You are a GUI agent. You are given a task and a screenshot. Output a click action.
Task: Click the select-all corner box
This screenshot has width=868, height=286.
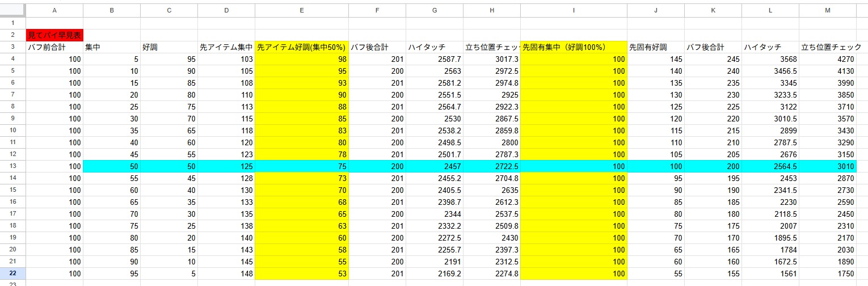click(12, 10)
